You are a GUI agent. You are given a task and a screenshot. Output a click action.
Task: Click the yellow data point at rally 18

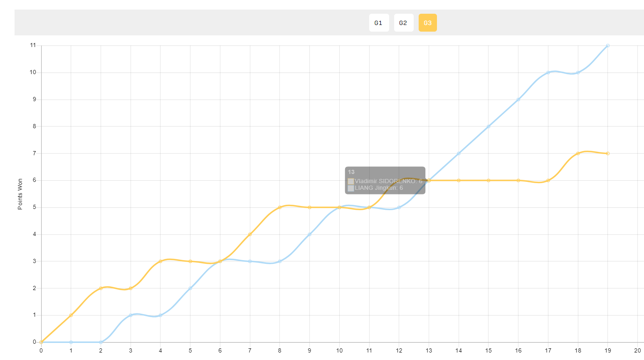click(578, 154)
